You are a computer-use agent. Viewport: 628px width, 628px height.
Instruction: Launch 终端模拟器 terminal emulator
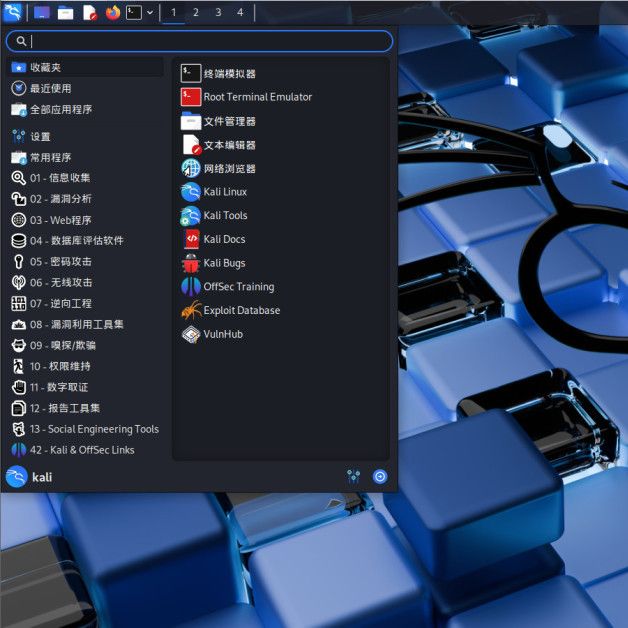pyautogui.click(x=282, y=74)
